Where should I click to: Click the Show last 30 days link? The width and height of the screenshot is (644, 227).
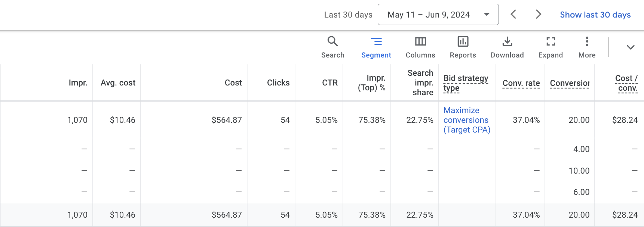click(x=595, y=15)
